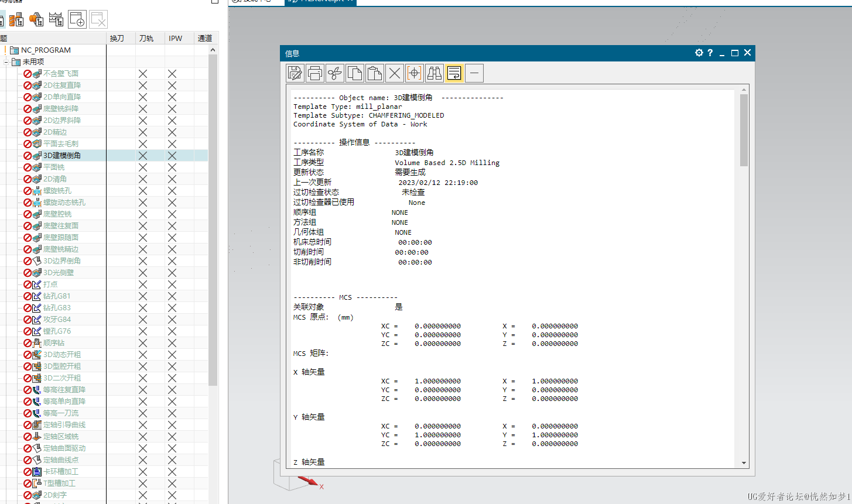The width and height of the screenshot is (852, 504).
Task: Select operation 等高往复直降
Action: pyautogui.click(x=64, y=390)
